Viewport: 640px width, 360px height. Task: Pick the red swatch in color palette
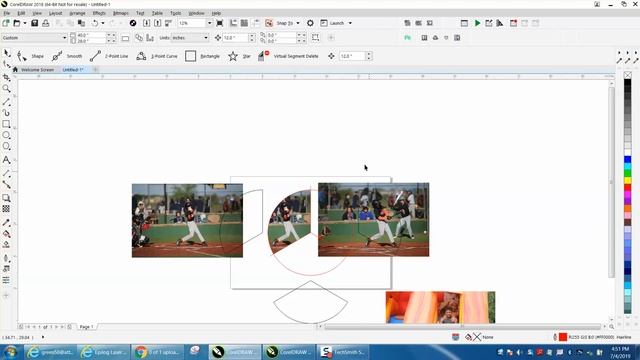(x=627, y=187)
